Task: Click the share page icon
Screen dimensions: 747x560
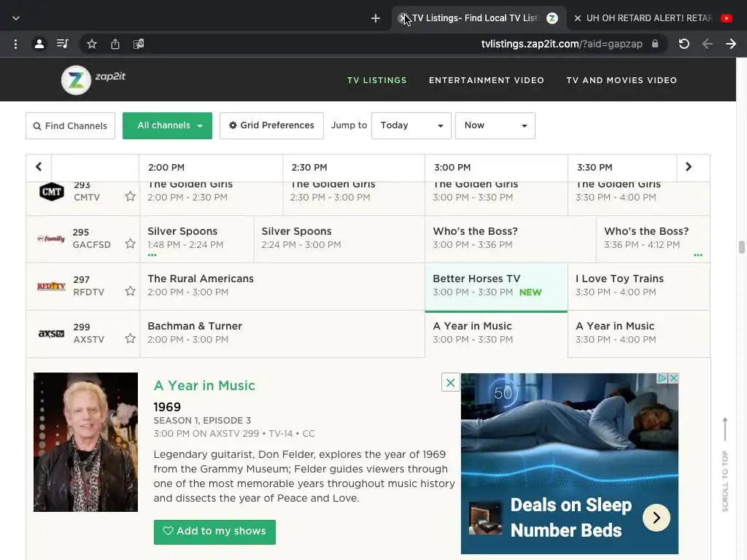Action: 115,44
